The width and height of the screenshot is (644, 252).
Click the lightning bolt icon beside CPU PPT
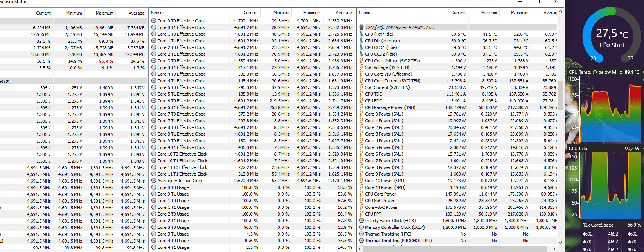[x=361, y=214]
